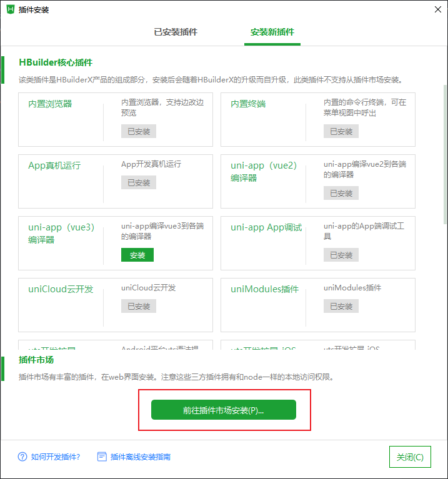Click description uni-app的App端调试工具
This screenshot has height=479, width=448.
(364, 231)
